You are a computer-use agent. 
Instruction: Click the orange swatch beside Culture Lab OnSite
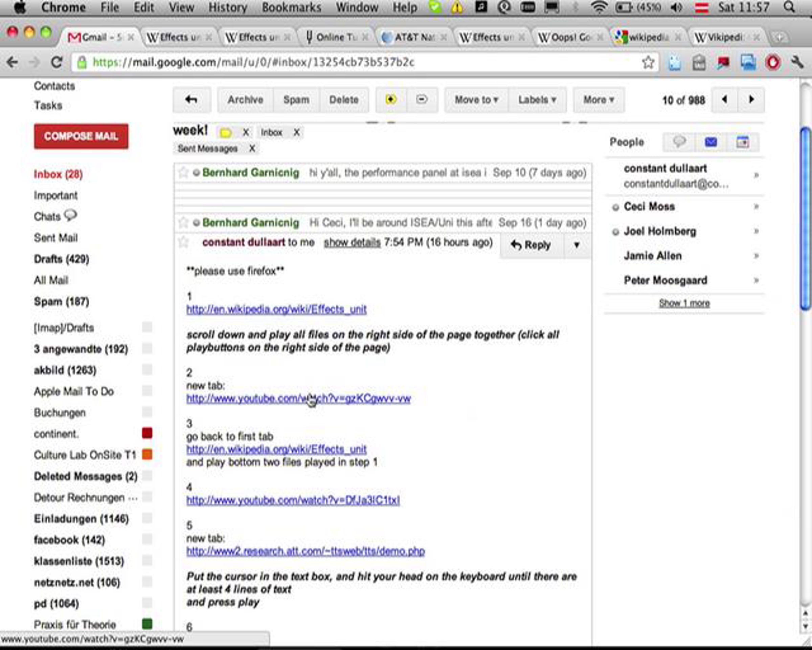point(147,454)
